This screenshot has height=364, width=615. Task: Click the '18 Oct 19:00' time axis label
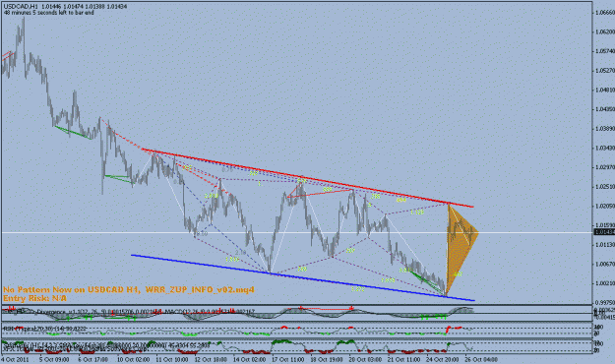tap(327, 359)
